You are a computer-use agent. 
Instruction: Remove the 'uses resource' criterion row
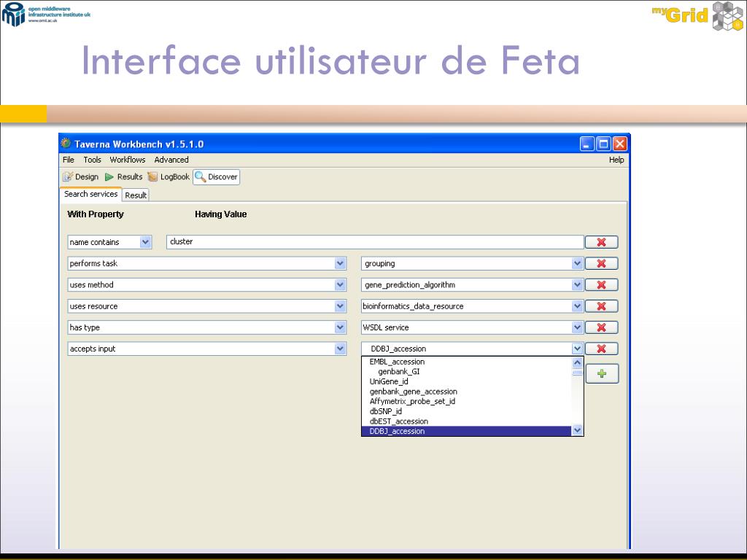pyautogui.click(x=601, y=306)
